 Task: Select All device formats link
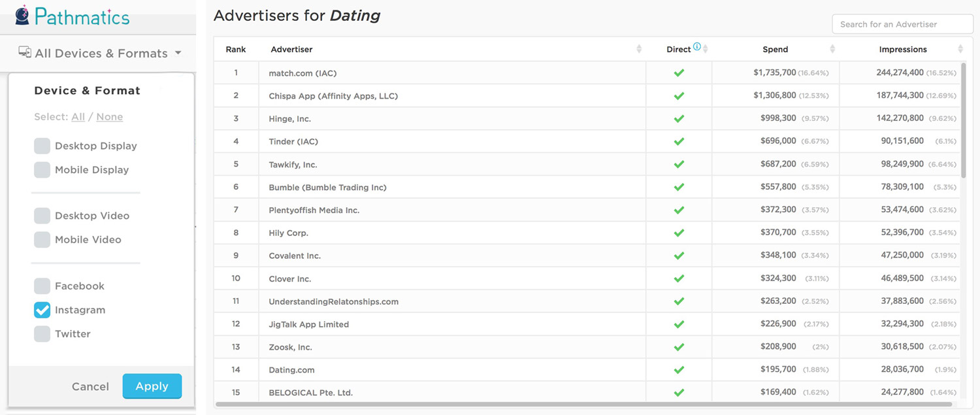point(78,117)
